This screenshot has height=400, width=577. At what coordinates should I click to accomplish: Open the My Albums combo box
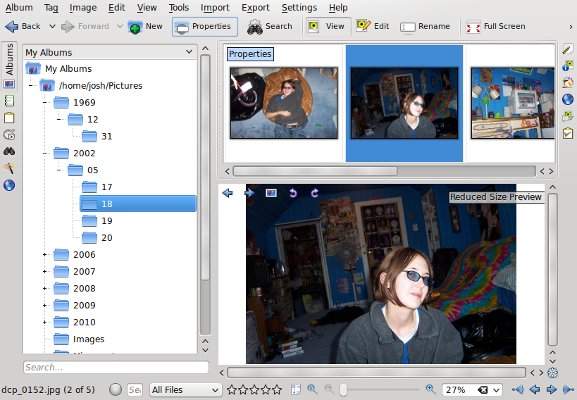coord(110,52)
